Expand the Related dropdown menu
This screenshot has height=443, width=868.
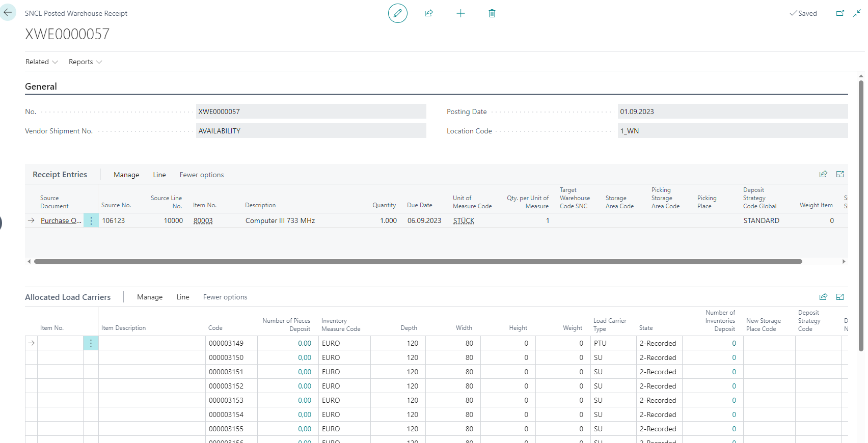point(42,62)
